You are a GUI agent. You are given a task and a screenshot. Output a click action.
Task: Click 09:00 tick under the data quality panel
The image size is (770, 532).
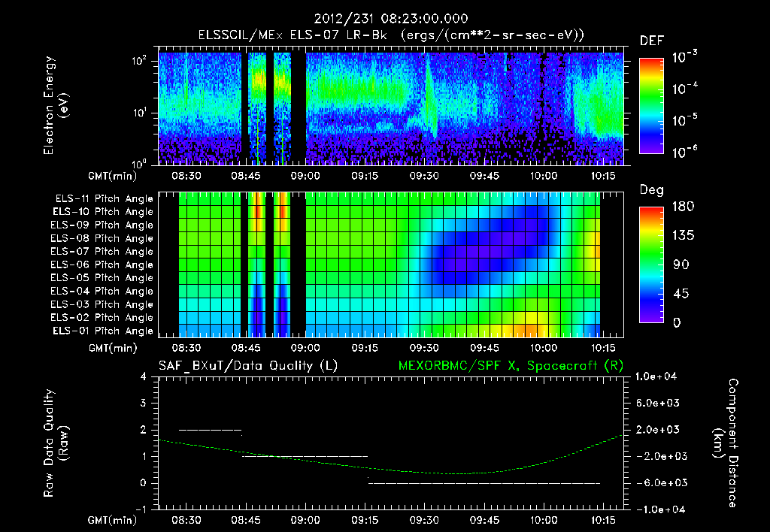(305, 520)
